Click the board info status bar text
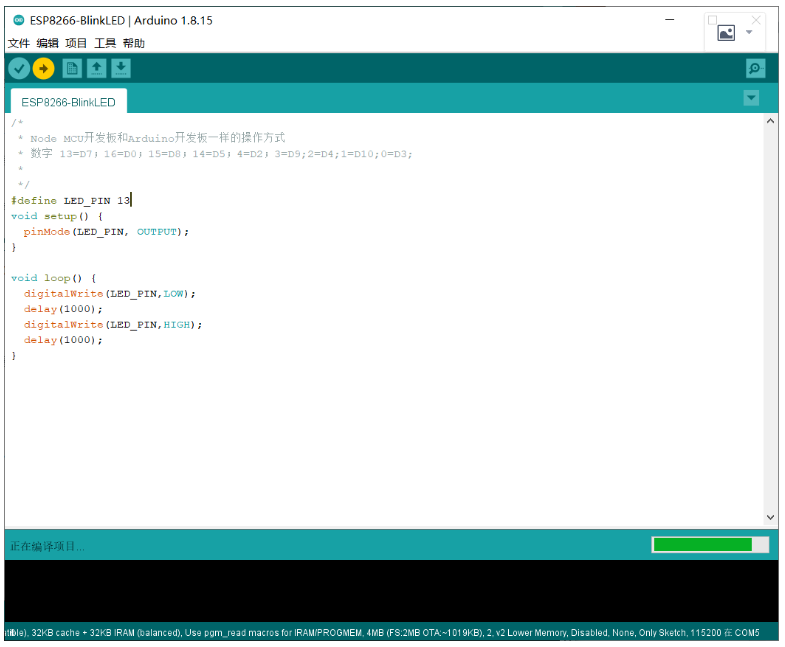785x647 pixels. 381,632
